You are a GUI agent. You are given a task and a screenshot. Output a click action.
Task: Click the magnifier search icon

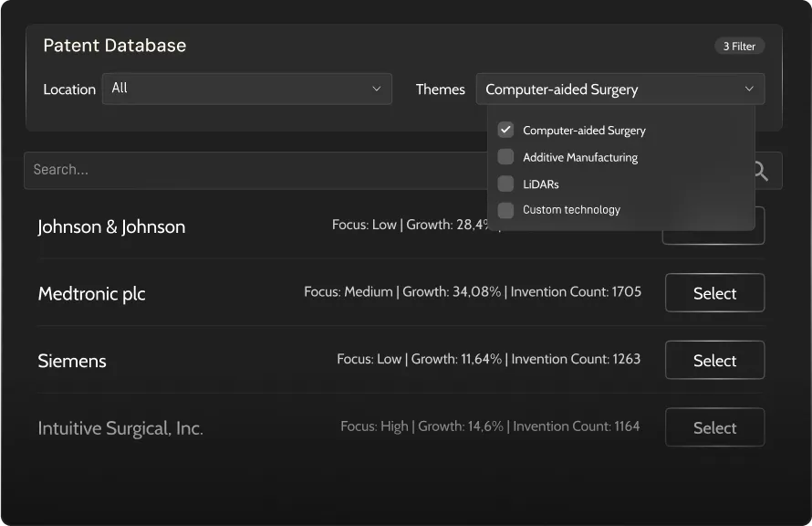point(761,171)
